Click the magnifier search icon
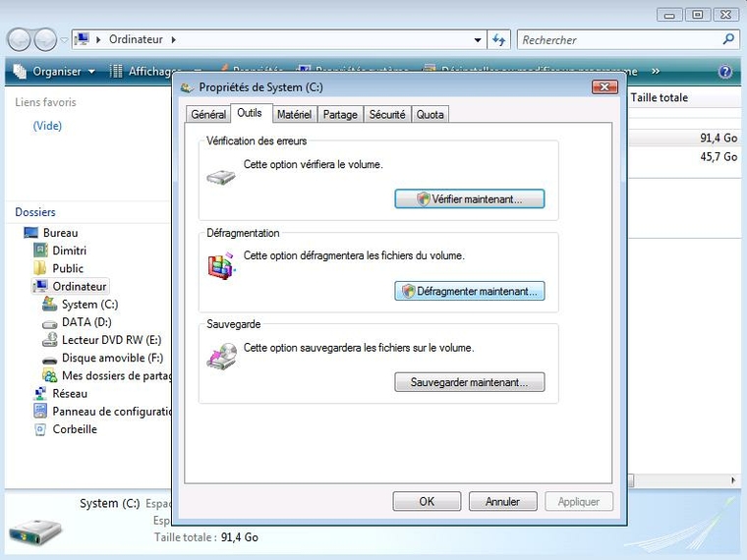 (728, 39)
